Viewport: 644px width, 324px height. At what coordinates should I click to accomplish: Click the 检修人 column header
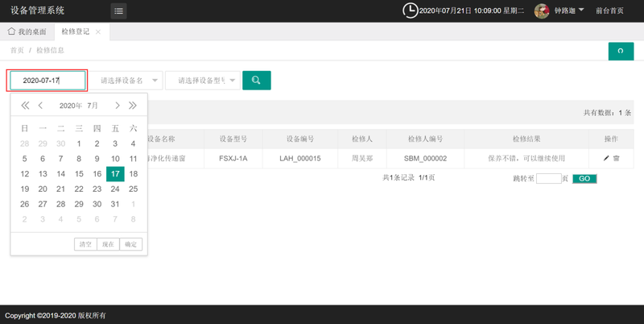coord(361,139)
